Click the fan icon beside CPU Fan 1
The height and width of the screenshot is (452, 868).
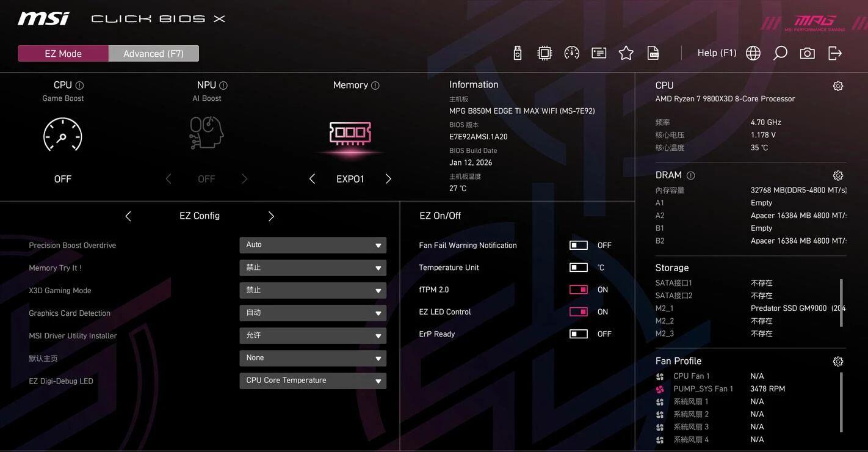click(660, 377)
